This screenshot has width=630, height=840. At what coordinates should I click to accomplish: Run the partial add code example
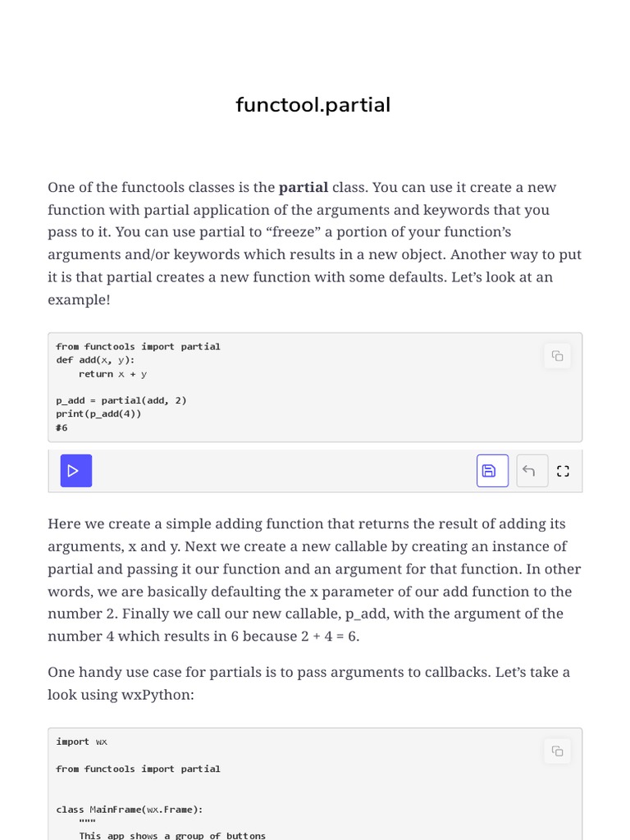click(75, 471)
